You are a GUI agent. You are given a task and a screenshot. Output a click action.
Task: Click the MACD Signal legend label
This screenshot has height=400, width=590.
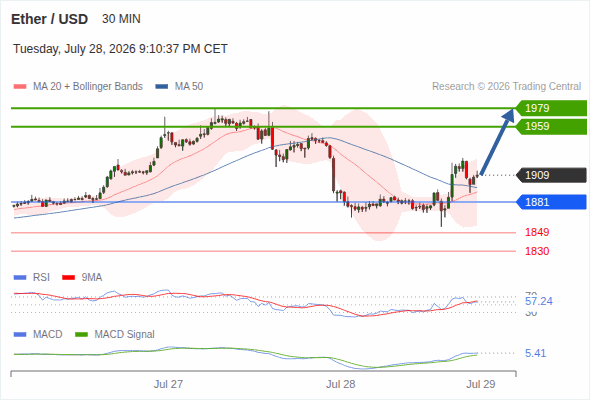[124, 335]
